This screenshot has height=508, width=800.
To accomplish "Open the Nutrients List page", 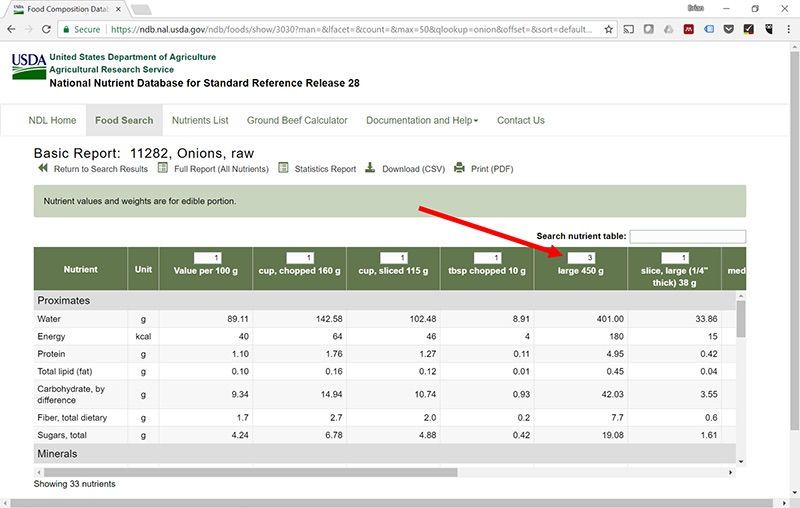I will tap(200, 120).
